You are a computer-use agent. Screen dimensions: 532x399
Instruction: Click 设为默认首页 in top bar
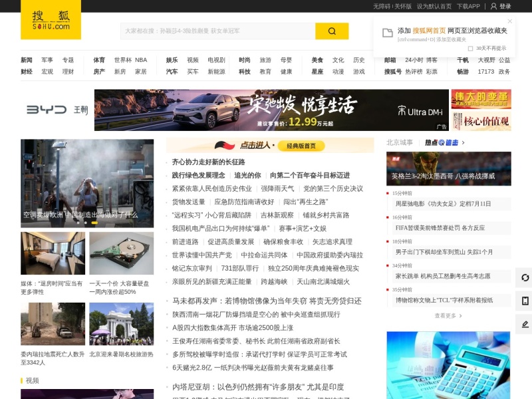434,6
